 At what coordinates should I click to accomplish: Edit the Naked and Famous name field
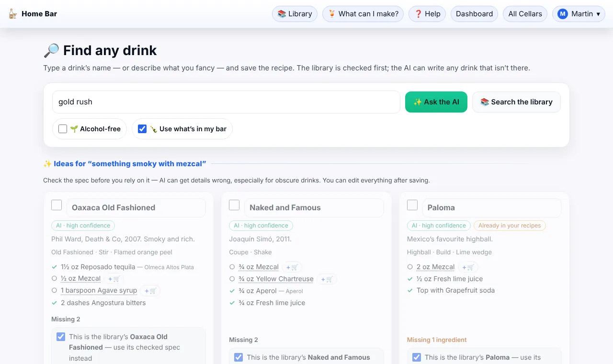[314, 208]
